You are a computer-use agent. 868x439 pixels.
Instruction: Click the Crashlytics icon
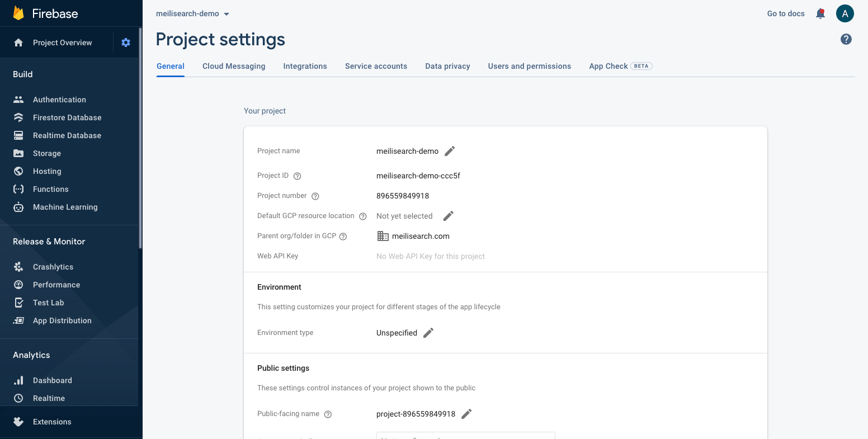tap(18, 267)
